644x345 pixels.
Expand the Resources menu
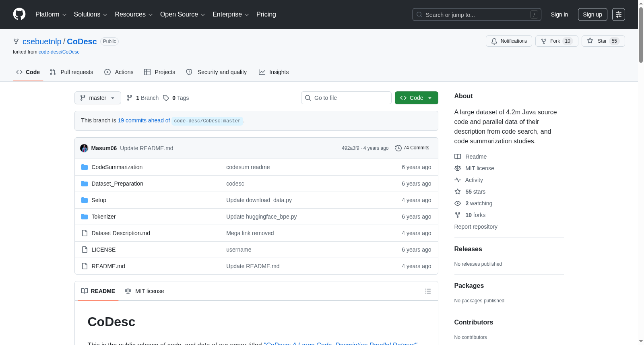pyautogui.click(x=134, y=14)
